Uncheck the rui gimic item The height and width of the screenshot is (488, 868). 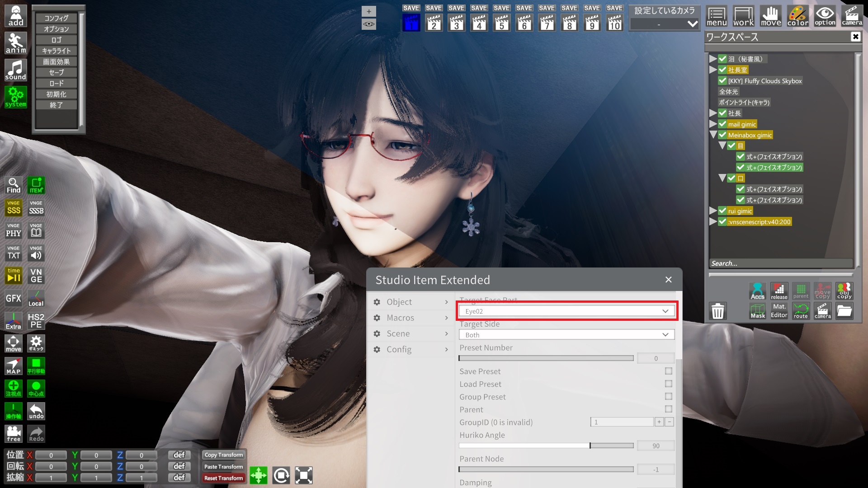(x=722, y=211)
